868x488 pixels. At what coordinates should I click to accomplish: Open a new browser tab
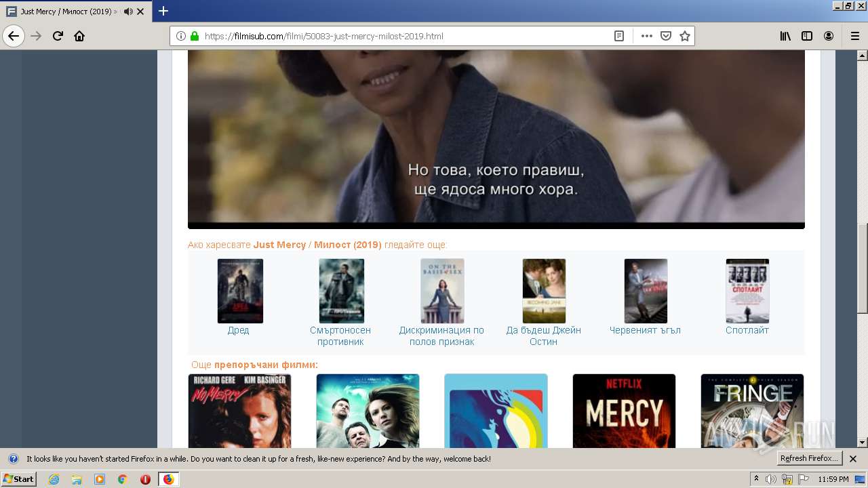(x=163, y=11)
